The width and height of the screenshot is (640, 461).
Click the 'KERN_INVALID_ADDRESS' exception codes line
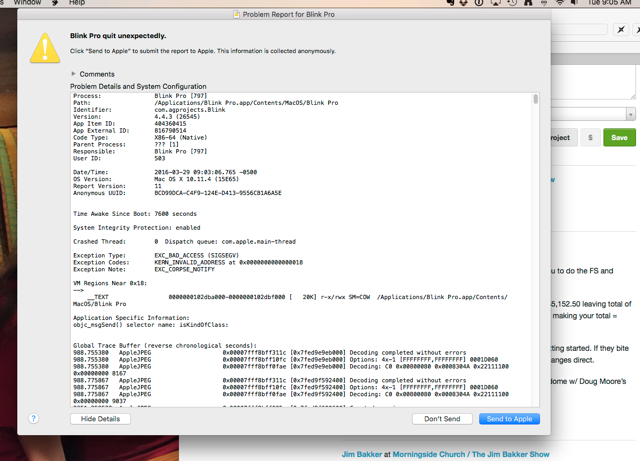188,263
